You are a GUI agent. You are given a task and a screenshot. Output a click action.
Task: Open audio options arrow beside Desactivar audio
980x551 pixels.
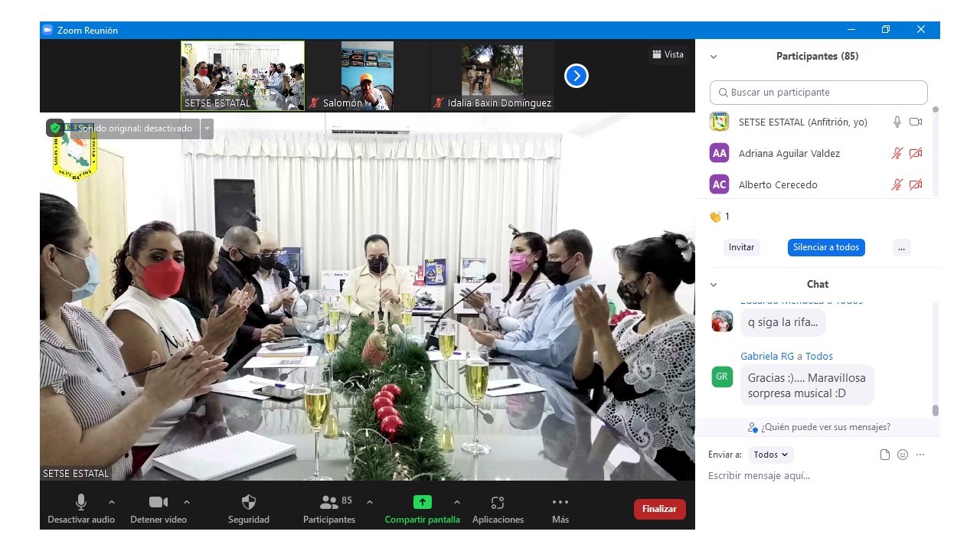[112, 502]
